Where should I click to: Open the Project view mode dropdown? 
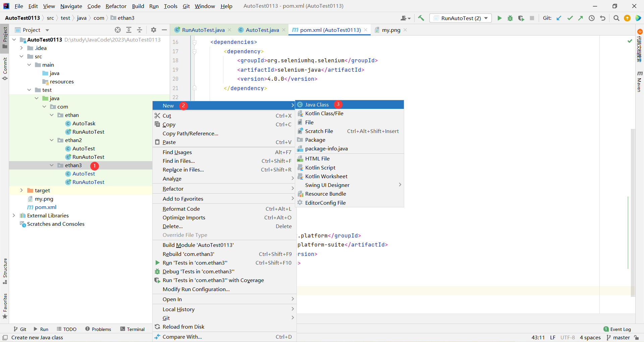point(47,30)
